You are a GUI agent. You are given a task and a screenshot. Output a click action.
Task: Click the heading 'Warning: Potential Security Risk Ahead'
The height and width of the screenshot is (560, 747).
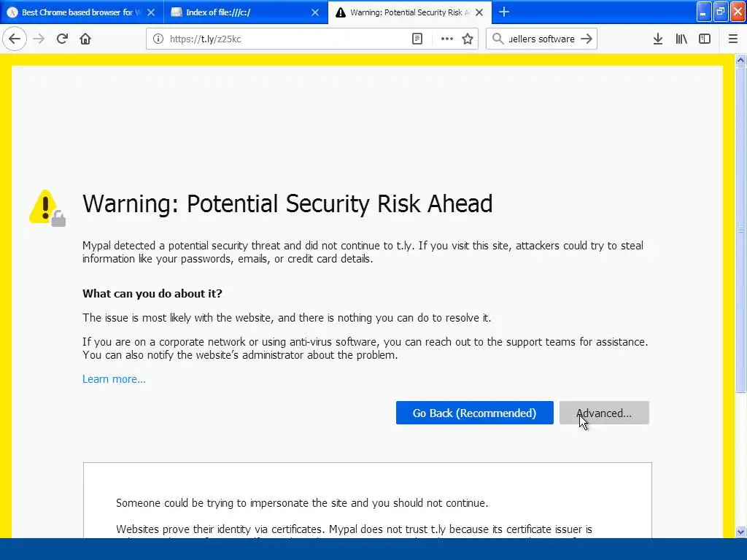(287, 204)
